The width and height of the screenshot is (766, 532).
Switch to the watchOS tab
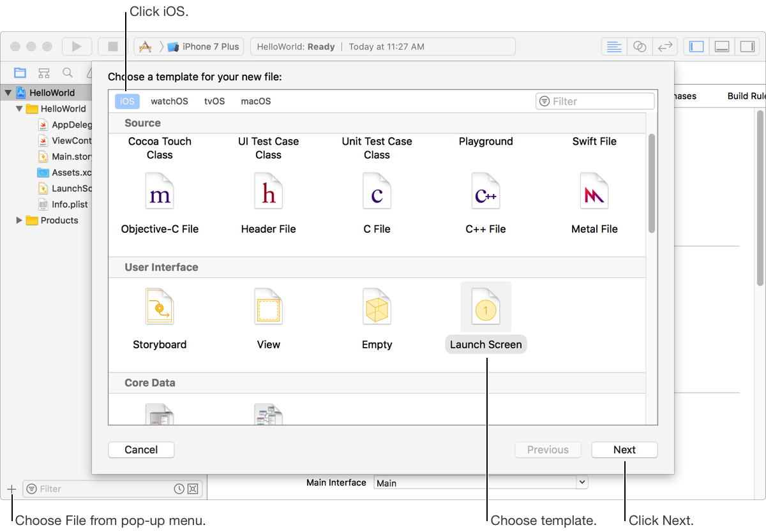pos(169,101)
